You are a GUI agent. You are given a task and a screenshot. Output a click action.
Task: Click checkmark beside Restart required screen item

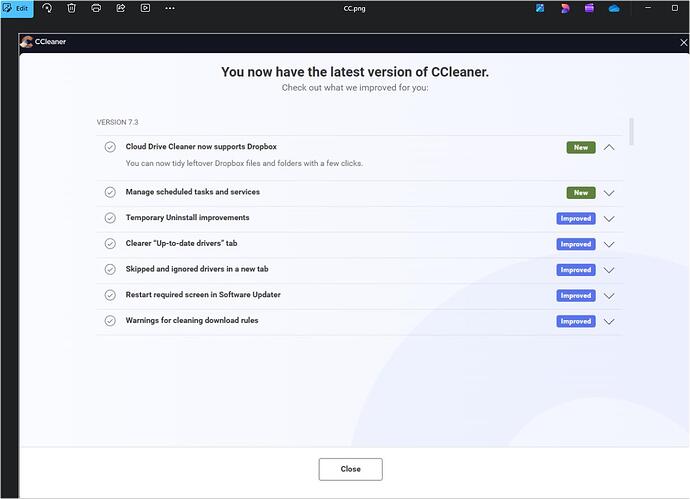click(110, 295)
